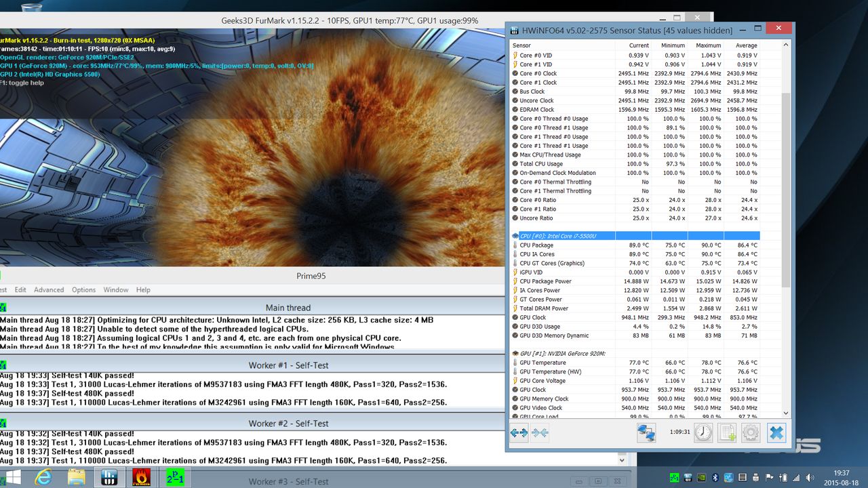
Task: Switch to Prime95 taskbar icon
Action: click(174, 476)
